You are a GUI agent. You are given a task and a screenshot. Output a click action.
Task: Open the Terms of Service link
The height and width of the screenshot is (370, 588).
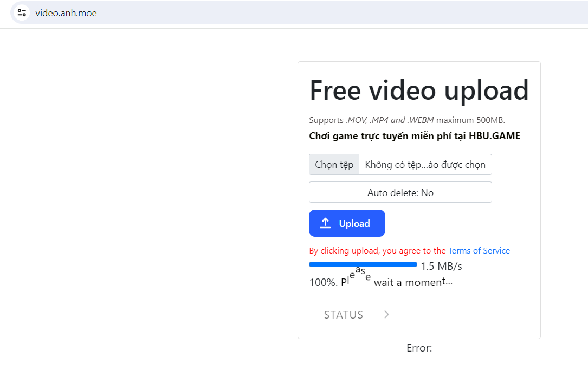[x=479, y=251]
